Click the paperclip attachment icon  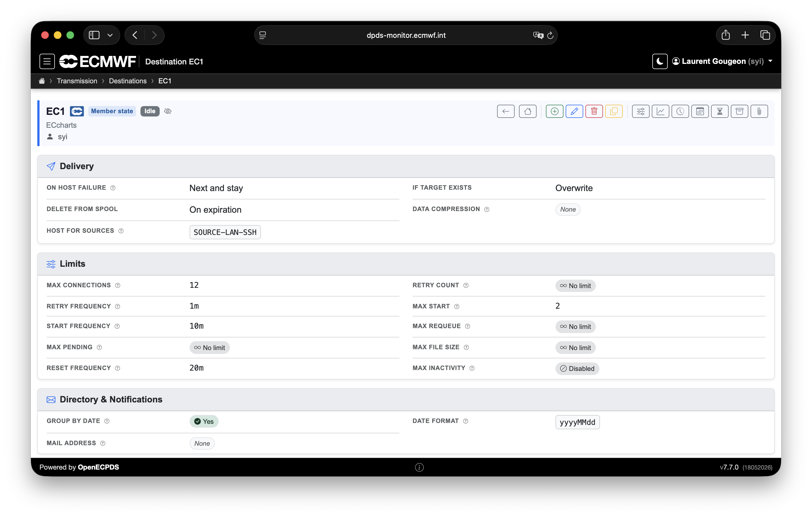point(759,111)
